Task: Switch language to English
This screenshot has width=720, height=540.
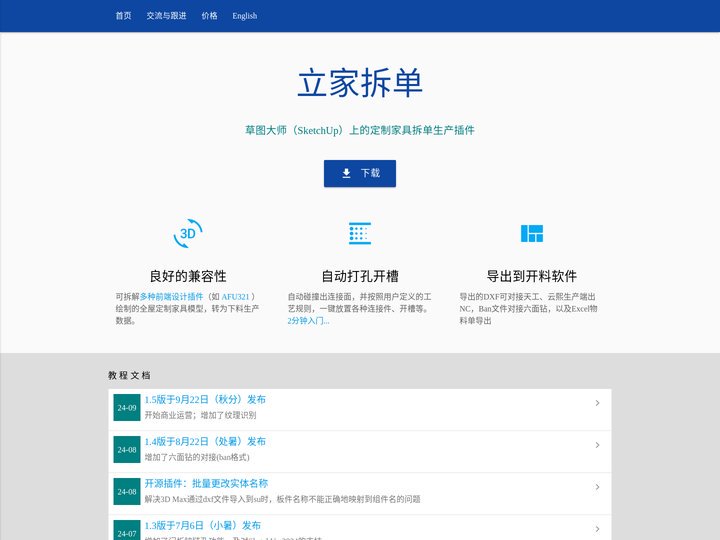Action: pyautogui.click(x=245, y=16)
